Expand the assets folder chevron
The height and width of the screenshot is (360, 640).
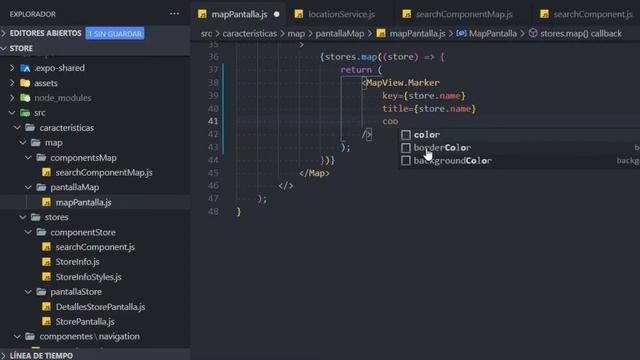pyautogui.click(x=12, y=83)
